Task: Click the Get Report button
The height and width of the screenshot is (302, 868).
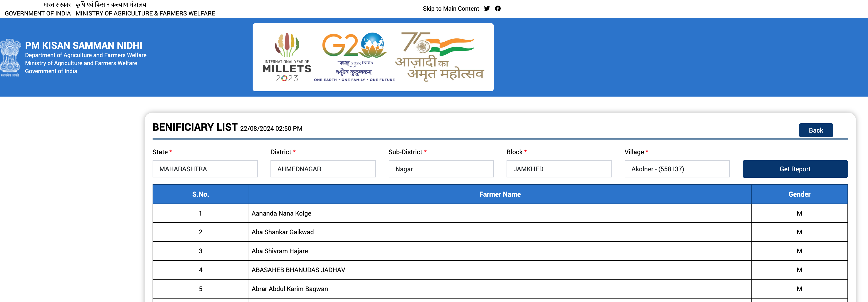Action: [795, 169]
